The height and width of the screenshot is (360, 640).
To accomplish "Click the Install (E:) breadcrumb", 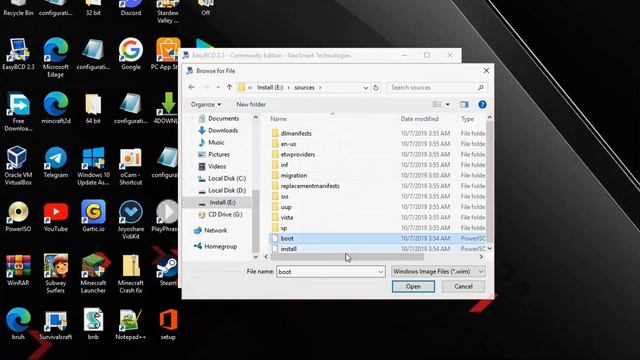I will pos(270,87).
